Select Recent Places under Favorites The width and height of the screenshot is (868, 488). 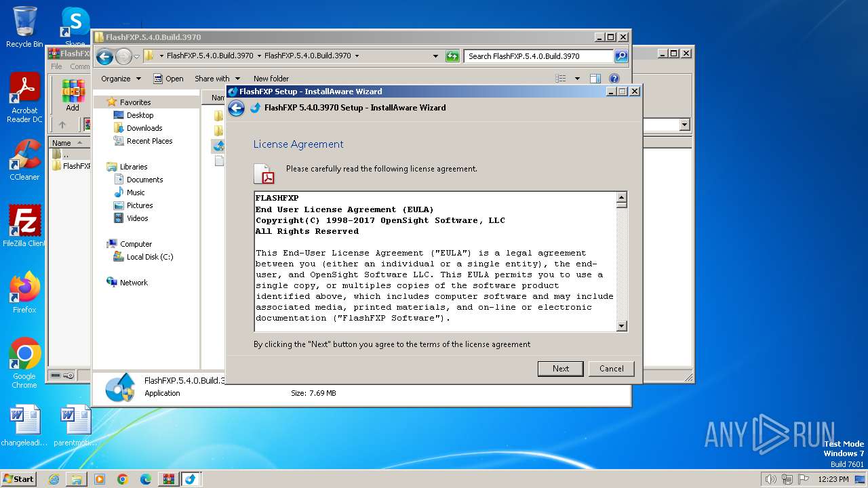149,141
